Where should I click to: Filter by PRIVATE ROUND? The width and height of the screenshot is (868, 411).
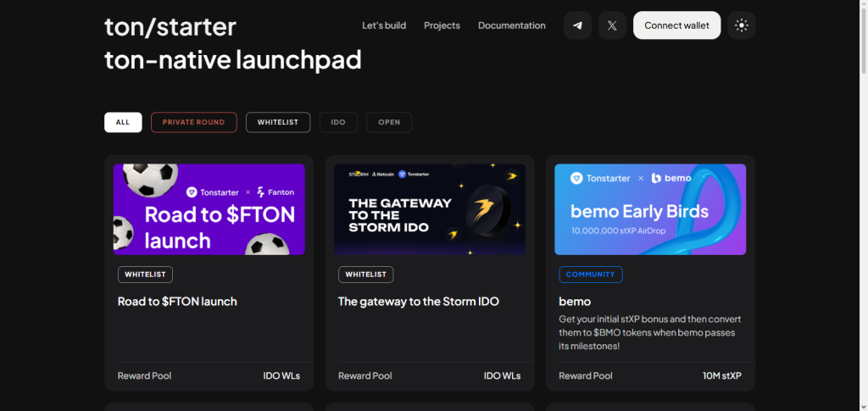pos(194,122)
